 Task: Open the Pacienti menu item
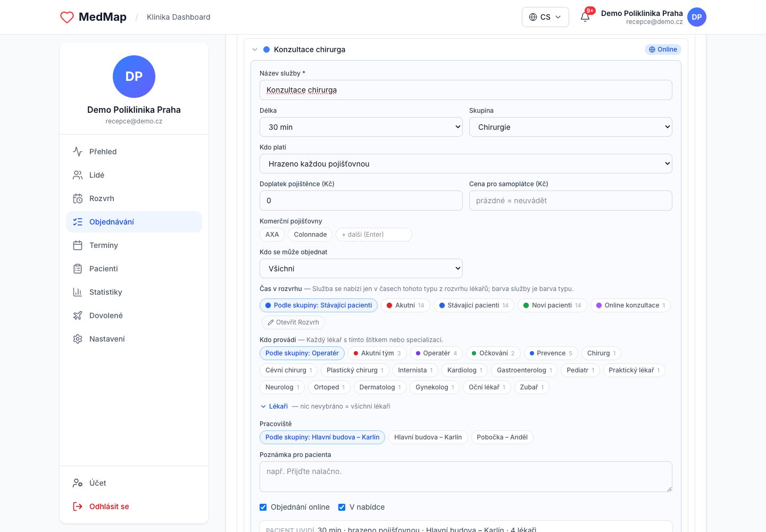coord(134,269)
